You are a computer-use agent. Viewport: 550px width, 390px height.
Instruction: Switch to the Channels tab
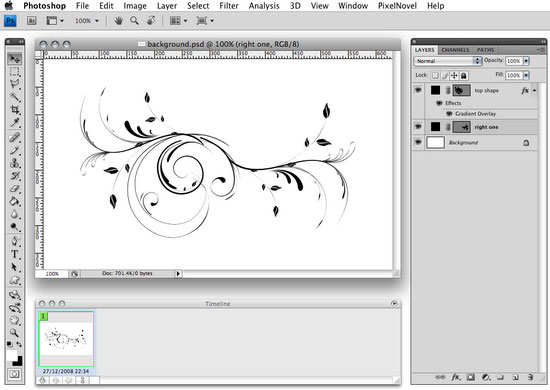455,50
